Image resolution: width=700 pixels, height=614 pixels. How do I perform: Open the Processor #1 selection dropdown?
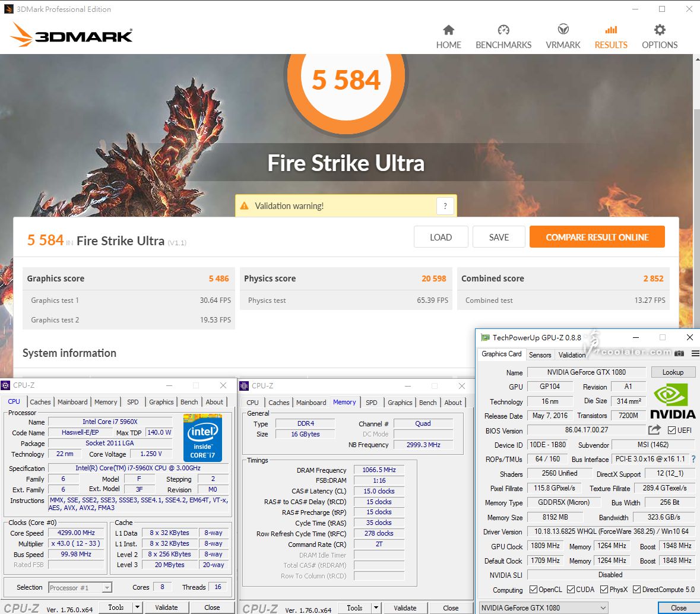pyautogui.click(x=80, y=588)
